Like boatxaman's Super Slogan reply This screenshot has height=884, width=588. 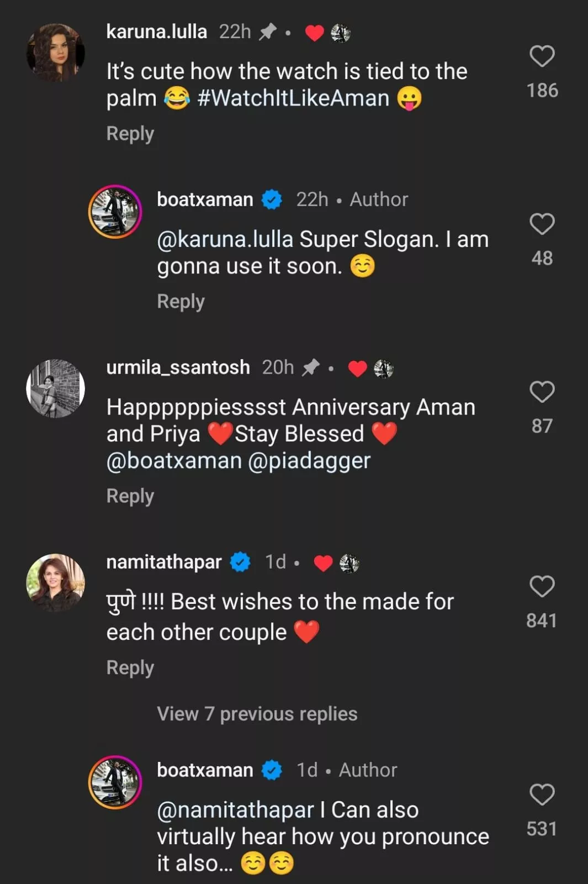542,224
